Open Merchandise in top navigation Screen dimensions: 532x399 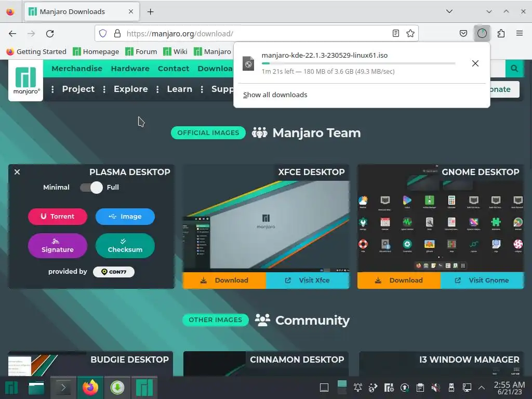(77, 69)
